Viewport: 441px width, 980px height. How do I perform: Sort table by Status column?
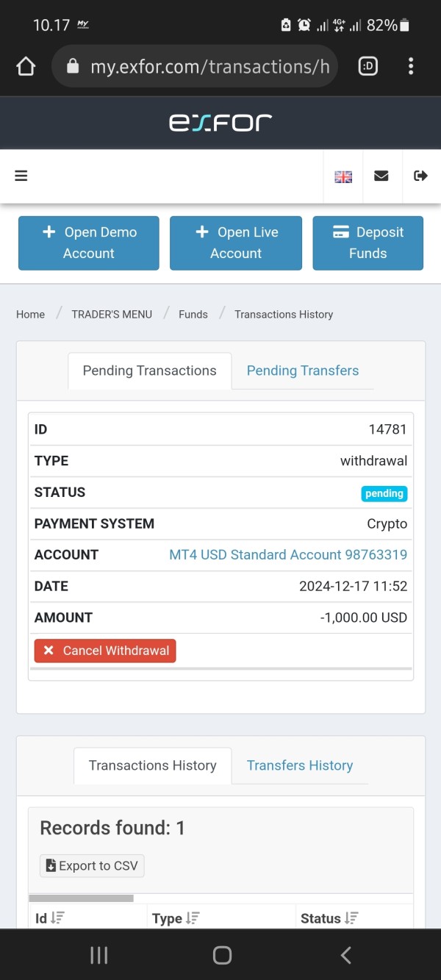click(351, 918)
